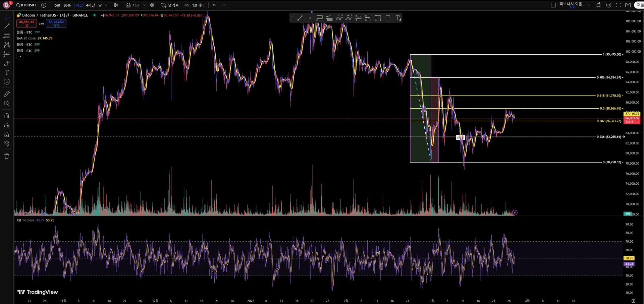This screenshot has height=304, width=644.
Task: Switch to the 4시간 timeframe
Action: coord(90,5)
